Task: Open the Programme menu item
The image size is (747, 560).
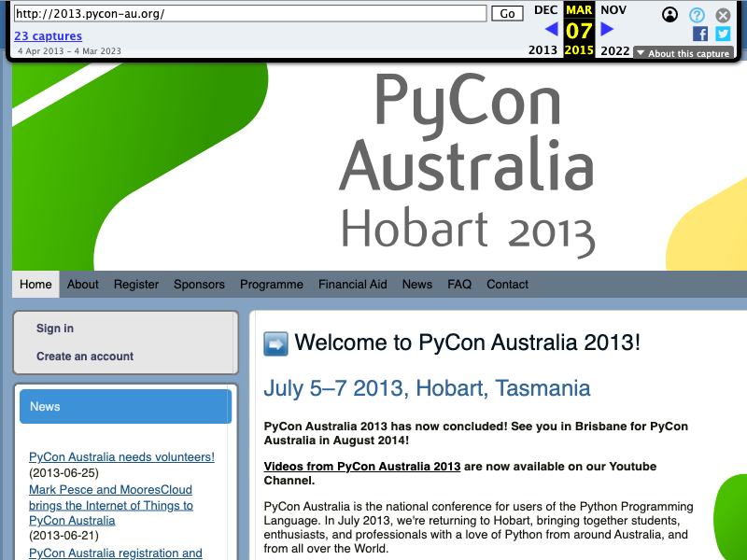Action: tap(272, 285)
